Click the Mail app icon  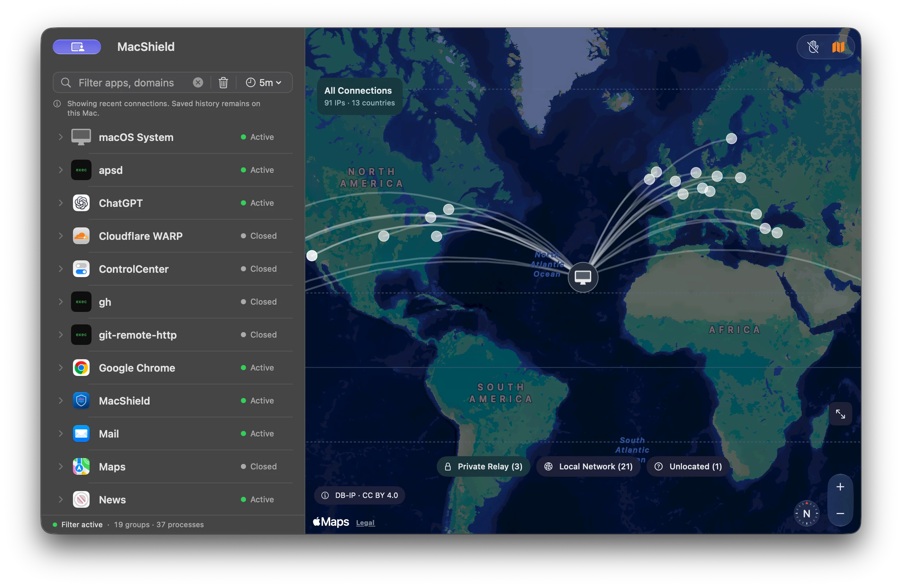[81, 434]
